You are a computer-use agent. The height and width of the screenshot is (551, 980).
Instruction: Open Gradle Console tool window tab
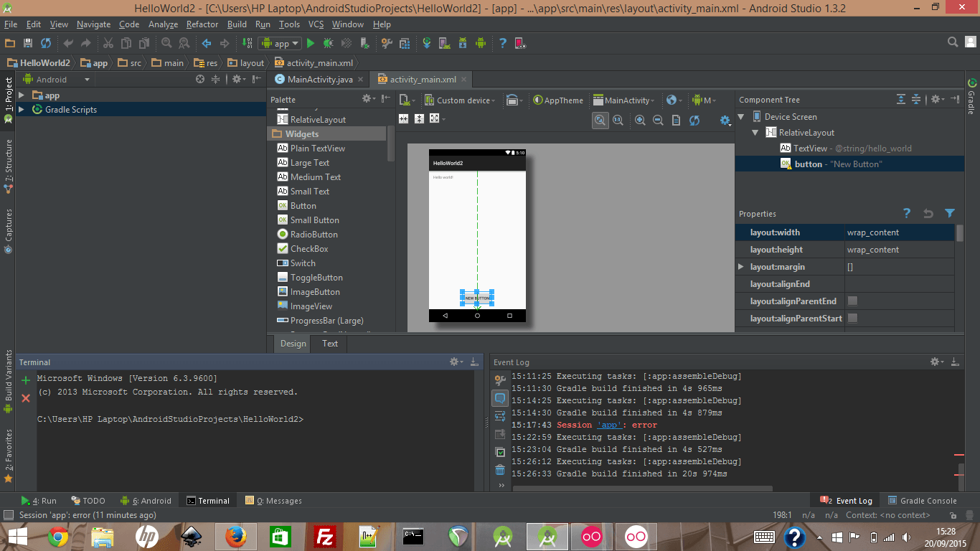923,500
